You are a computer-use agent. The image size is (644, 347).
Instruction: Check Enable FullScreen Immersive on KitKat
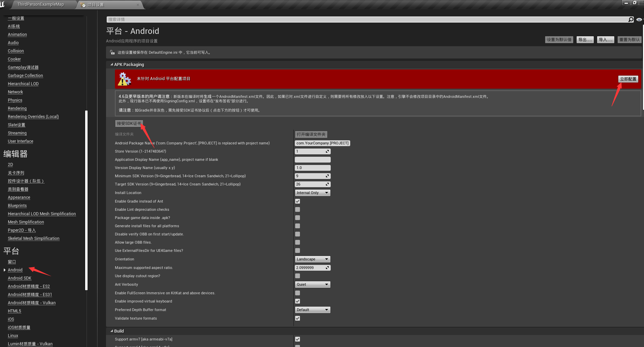tap(298, 293)
